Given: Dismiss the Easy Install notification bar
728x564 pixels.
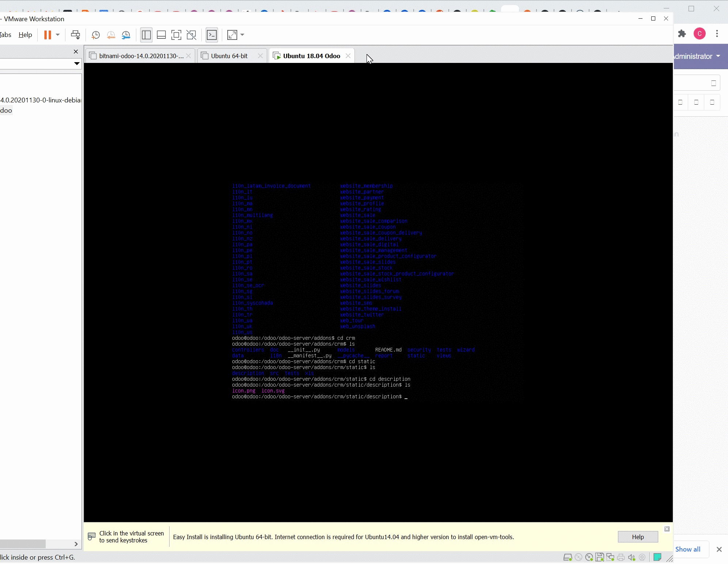Looking at the screenshot, I should tap(667, 529).
